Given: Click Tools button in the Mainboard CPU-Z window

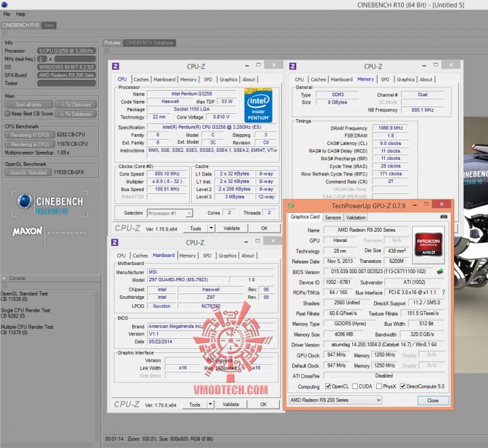Looking at the screenshot, I should [195, 404].
